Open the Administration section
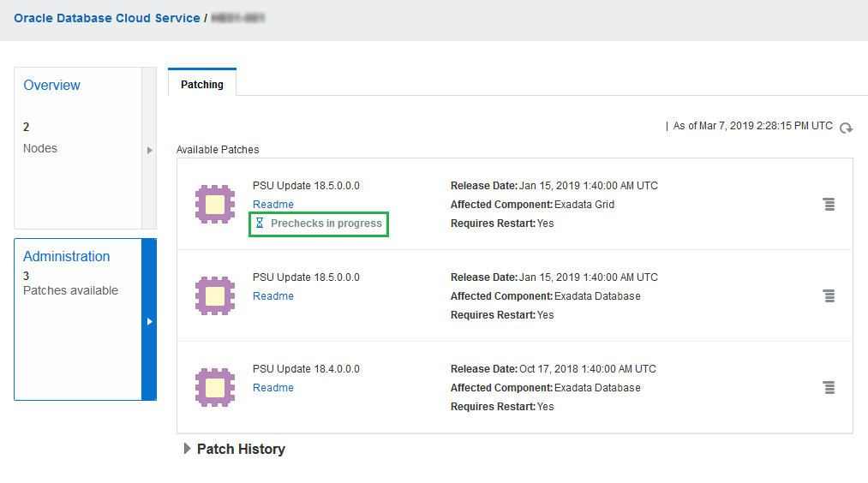Viewport: 868px width, 483px height. point(66,257)
